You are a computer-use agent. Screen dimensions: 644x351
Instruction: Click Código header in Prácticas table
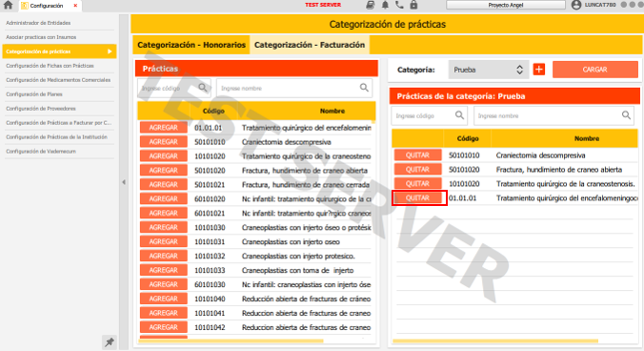click(213, 111)
